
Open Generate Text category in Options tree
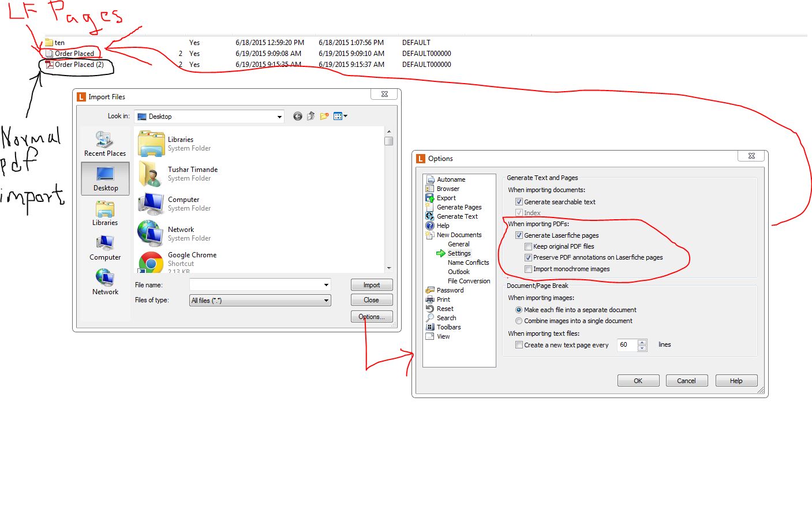(457, 216)
